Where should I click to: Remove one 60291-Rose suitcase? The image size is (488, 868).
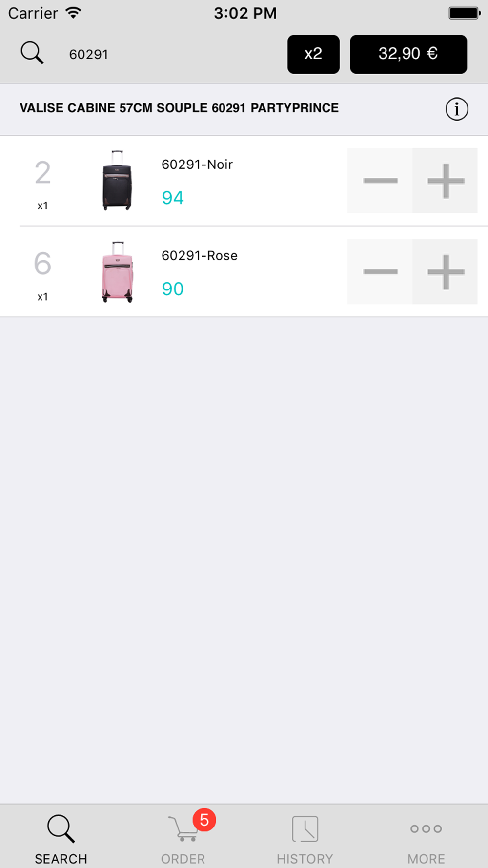click(x=380, y=272)
